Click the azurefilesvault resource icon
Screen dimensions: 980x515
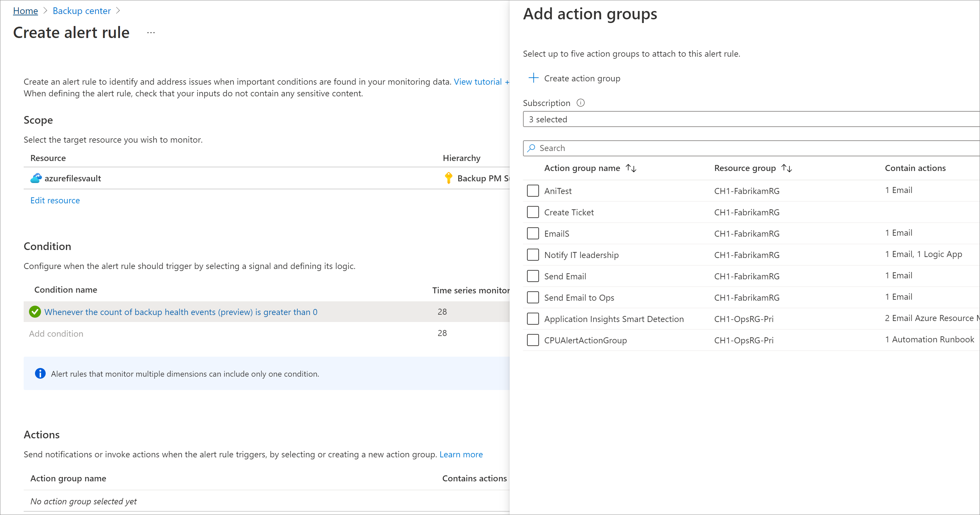(x=35, y=178)
